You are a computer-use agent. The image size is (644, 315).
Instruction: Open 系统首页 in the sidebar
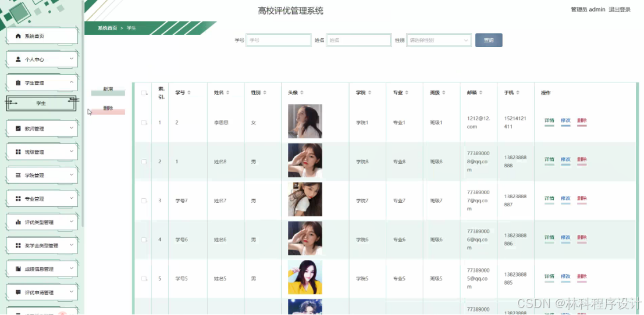pyautogui.click(x=42, y=36)
